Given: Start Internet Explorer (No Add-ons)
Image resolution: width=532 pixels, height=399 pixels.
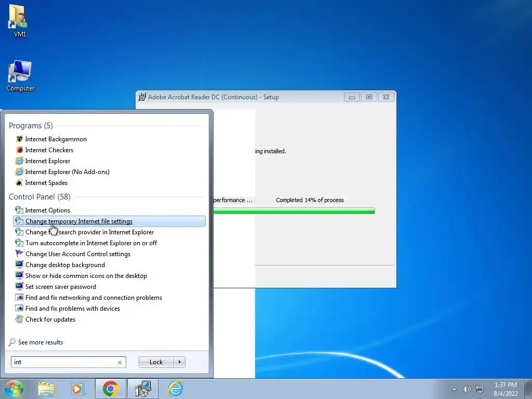Looking at the screenshot, I should 67,171.
